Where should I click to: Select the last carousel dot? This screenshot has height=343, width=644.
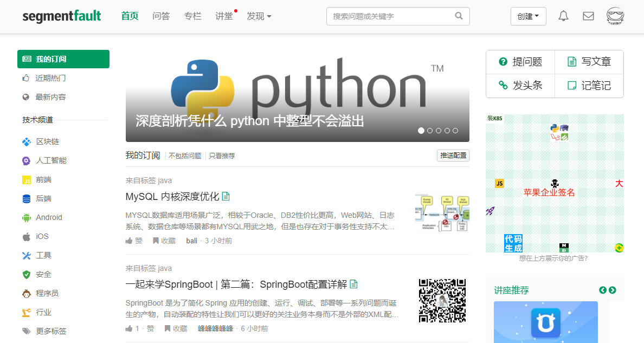pos(455,131)
